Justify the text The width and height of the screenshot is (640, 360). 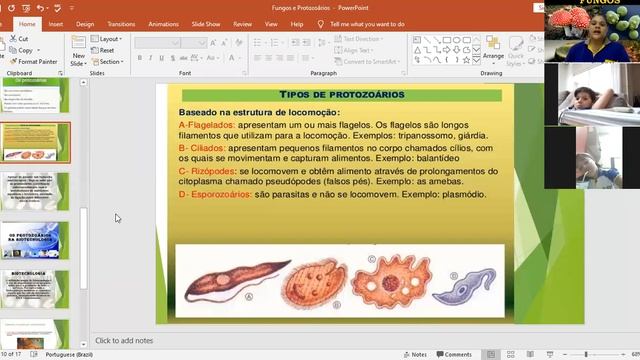tap(291, 58)
